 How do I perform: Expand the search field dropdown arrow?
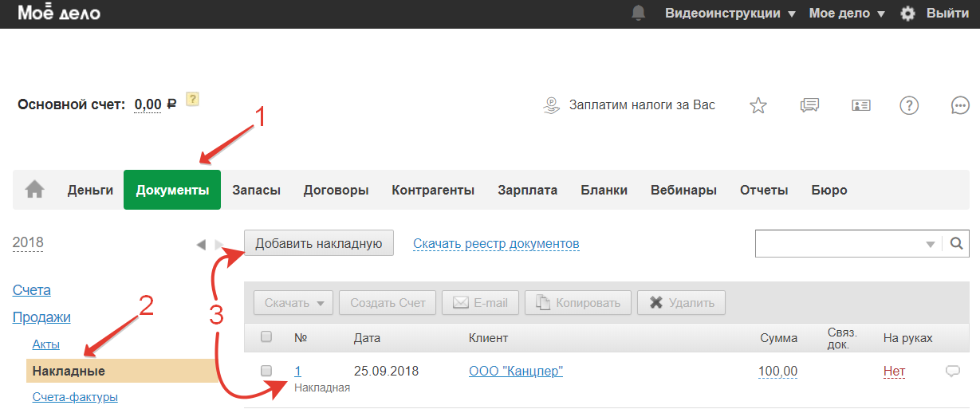pyautogui.click(x=930, y=245)
